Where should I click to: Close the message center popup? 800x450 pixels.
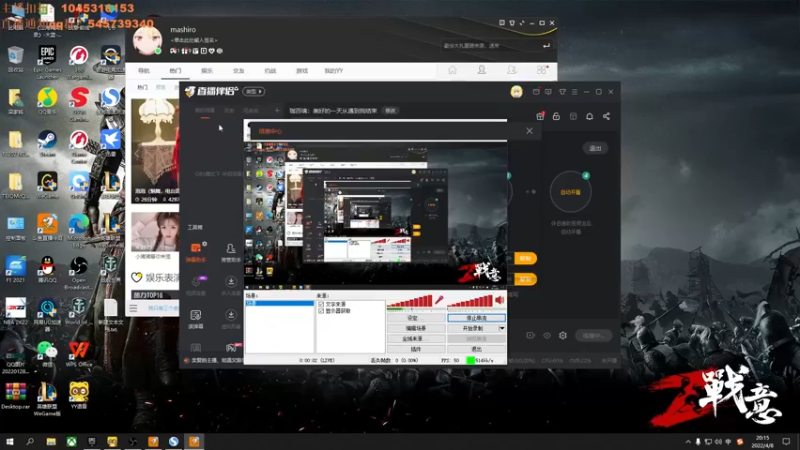click(530, 131)
